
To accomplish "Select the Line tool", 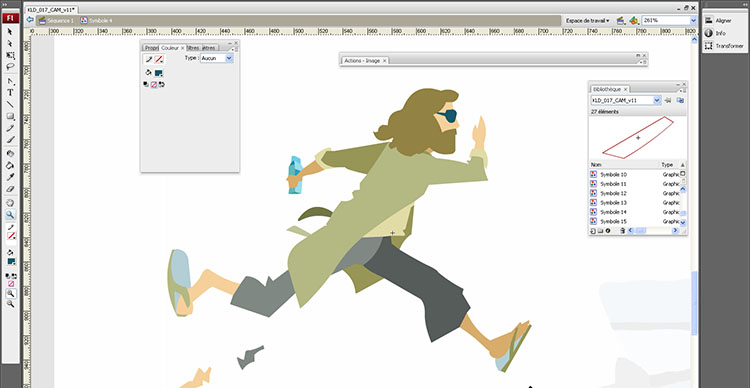I will pyautogui.click(x=10, y=104).
